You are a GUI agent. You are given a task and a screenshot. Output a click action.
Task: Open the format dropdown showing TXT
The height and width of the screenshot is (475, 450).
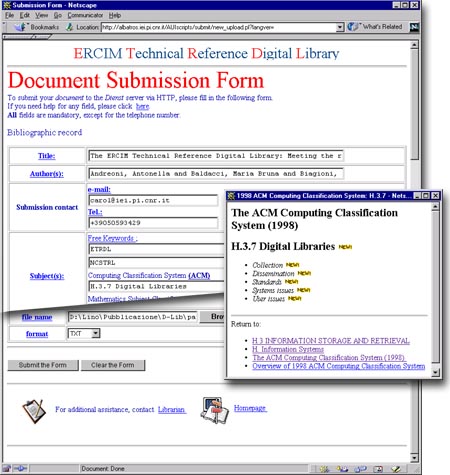tap(95, 333)
